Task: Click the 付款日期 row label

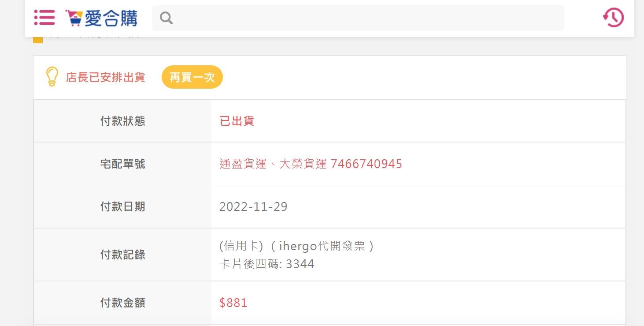Action: click(123, 207)
